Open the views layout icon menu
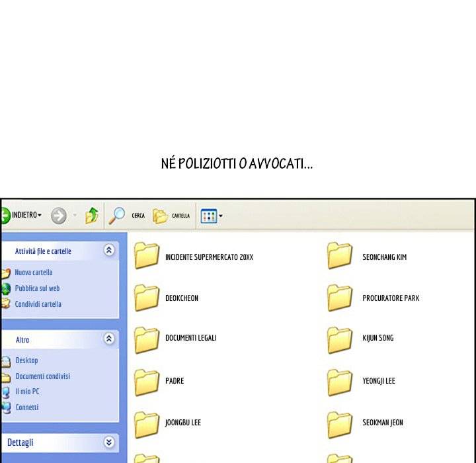Screen dimensions: 476x463 coord(209,216)
